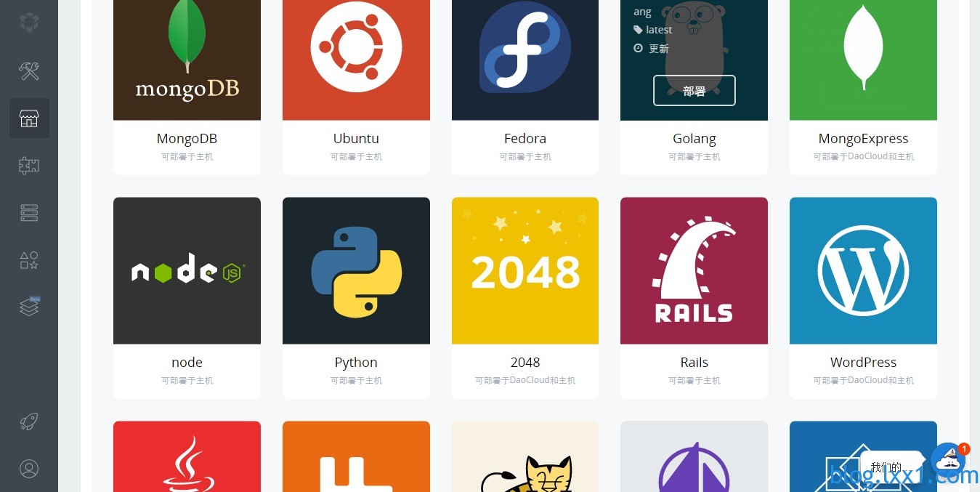Screen dimensions: 980x492
Task: Click the 'MongoDB' card title
Action: [x=187, y=139]
